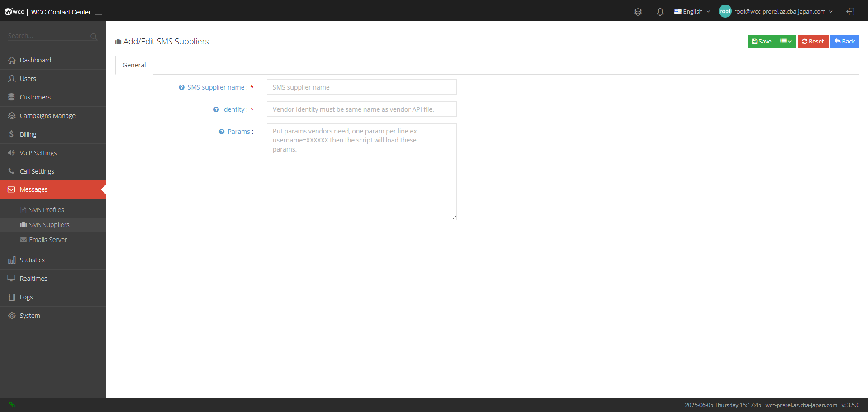Open the Save options dropdown arrow
Image resolution: width=868 pixels, height=412 pixels.
(786, 42)
